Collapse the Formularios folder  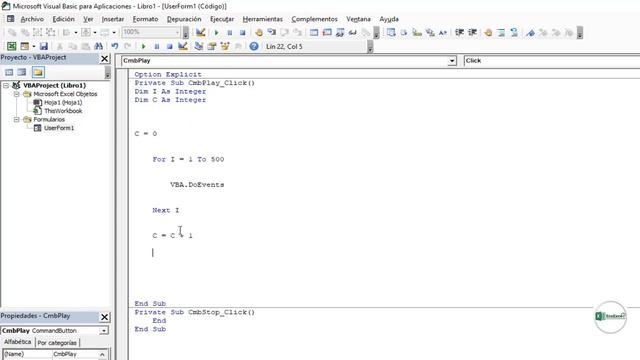click(17, 120)
